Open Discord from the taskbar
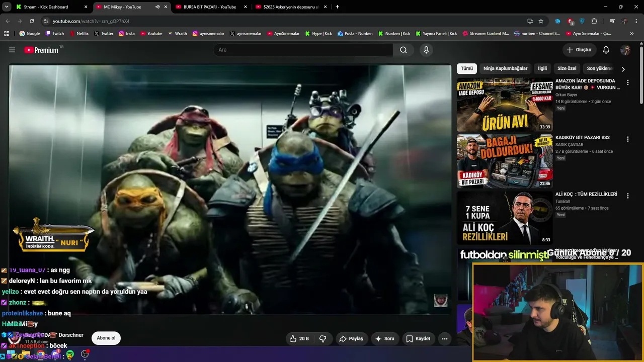Viewport: 644px width, 362px height. [55, 354]
